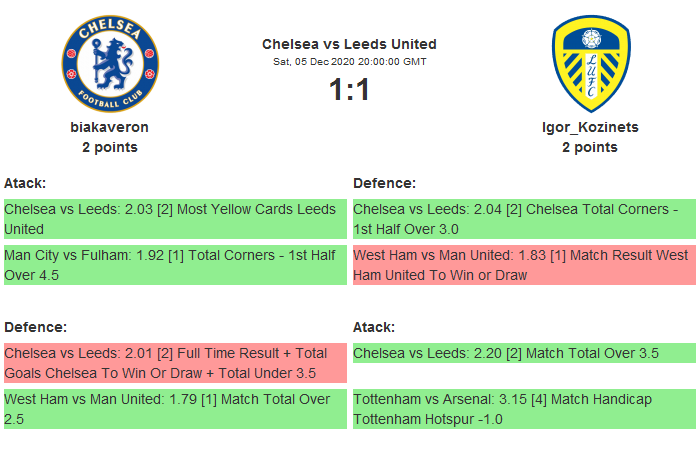This screenshot has width=700, height=460.
Task: Click the 1:1 match score
Action: [x=349, y=90]
